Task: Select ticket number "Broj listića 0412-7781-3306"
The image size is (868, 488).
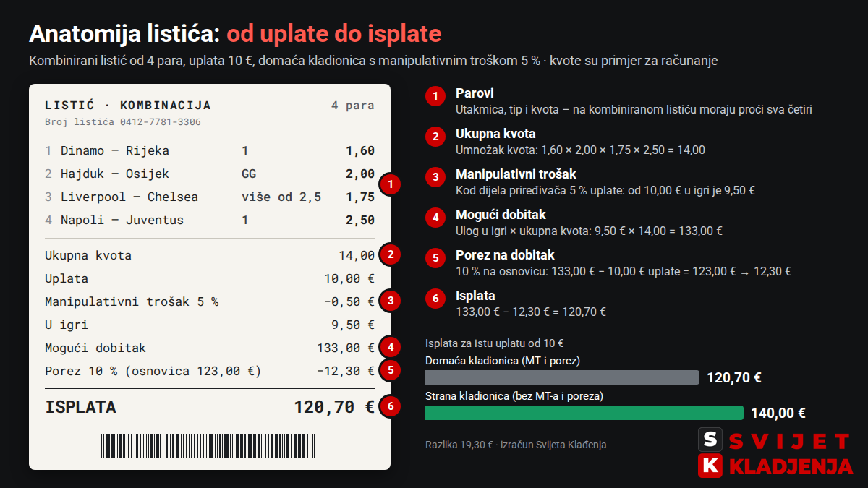Action: pos(123,122)
